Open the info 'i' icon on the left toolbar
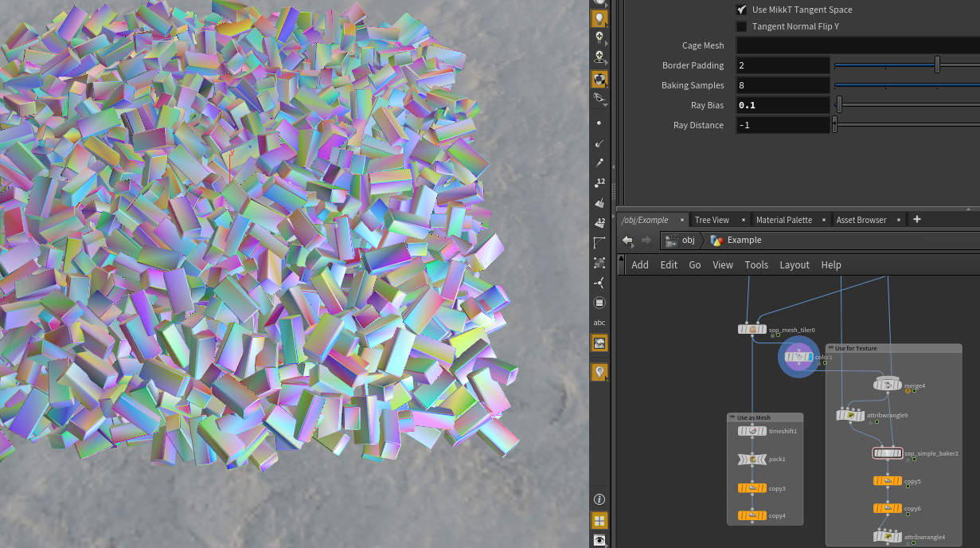The width and height of the screenshot is (980, 548). point(599,499)
